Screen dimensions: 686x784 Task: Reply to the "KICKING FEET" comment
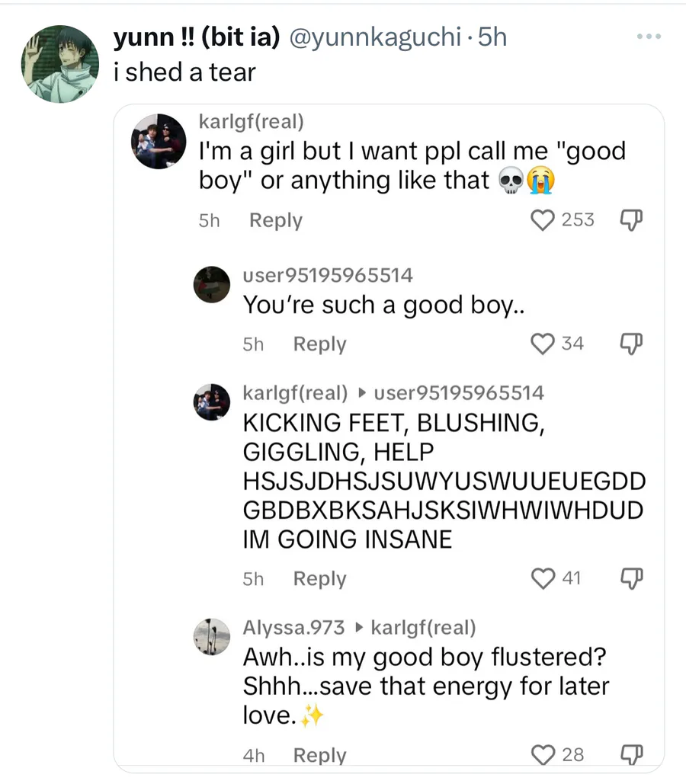(x=319, y=579)
